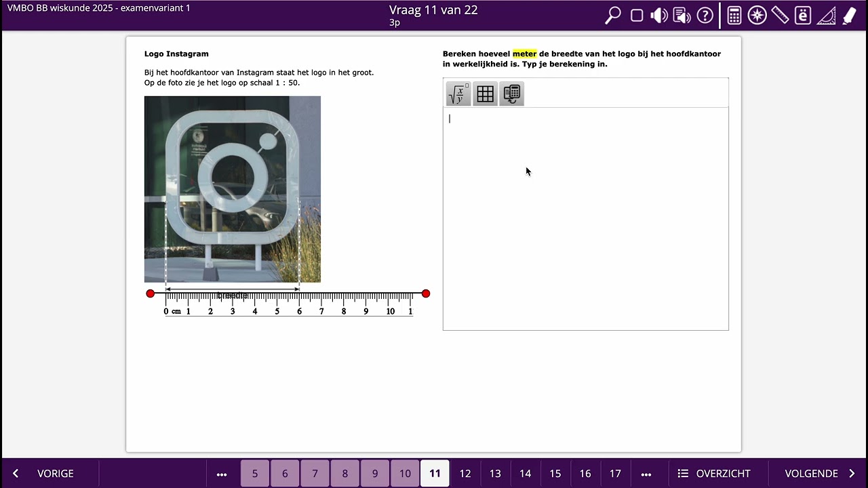The width and height of the screenshot is (868, 488).
Task: Click inside the answer text area
Action: click(x=586, y=218)
